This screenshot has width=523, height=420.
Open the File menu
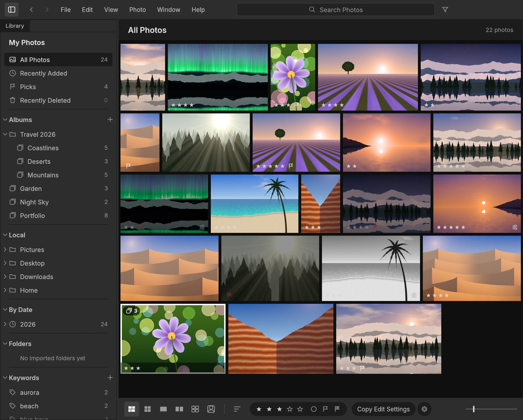point(66,10)
